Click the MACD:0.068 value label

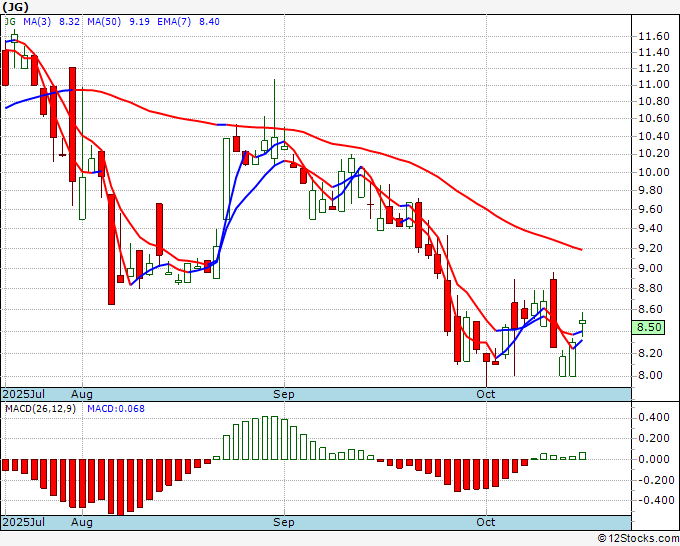point(116,409)
